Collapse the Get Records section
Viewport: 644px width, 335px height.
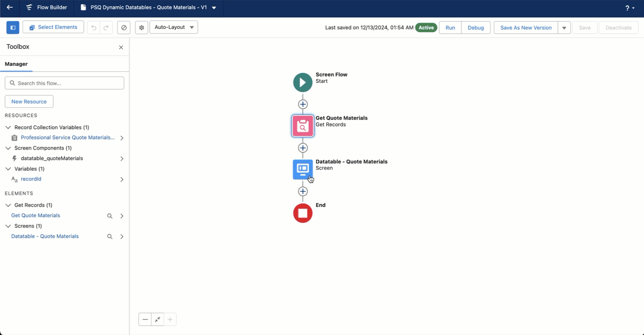(8, 205)
